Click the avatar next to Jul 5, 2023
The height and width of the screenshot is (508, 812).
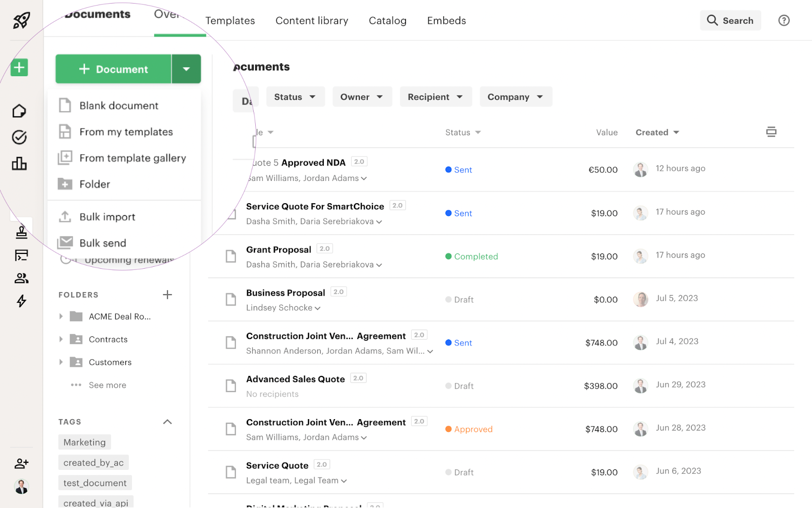coord(640,299)
